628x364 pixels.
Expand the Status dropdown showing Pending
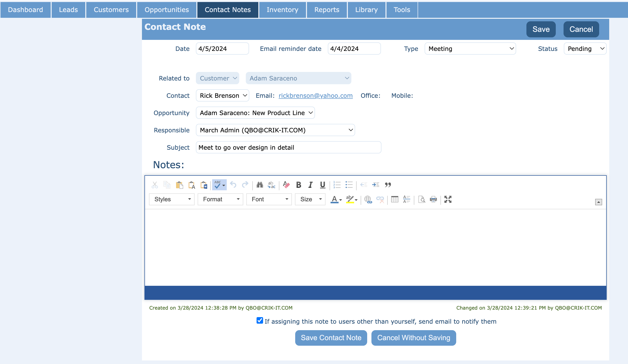tap(585, 49)
